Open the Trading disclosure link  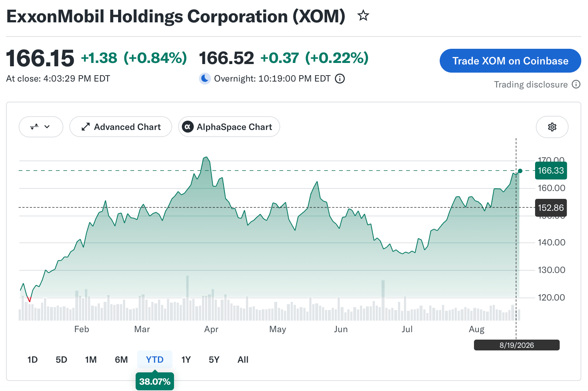pyautogui.click(x=531, y=85)
